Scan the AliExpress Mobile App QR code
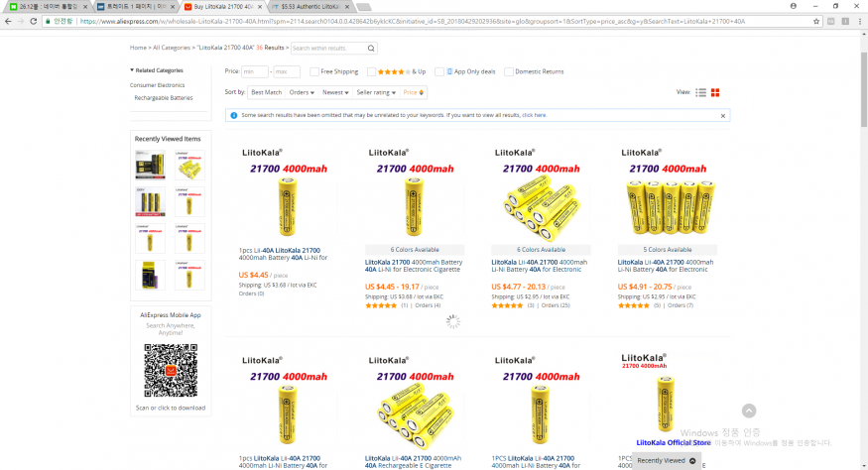868x470 pixels. click(x=171, y=371)
